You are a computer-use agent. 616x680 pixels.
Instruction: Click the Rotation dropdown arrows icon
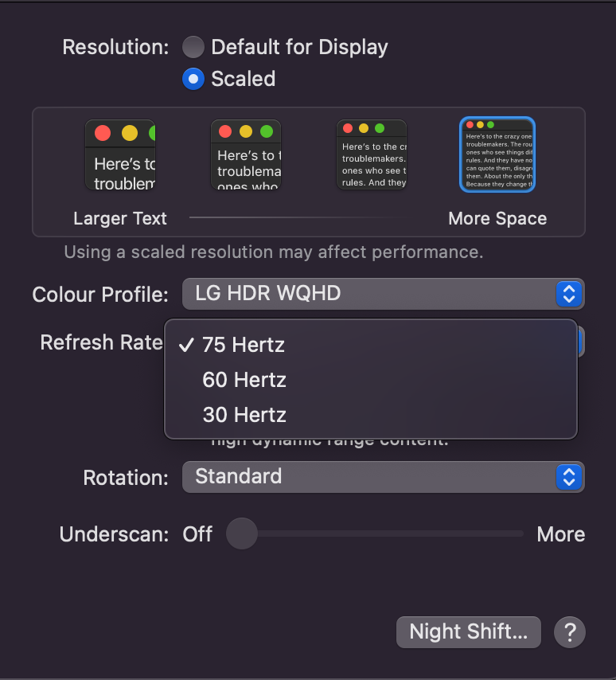pos(568,477)
